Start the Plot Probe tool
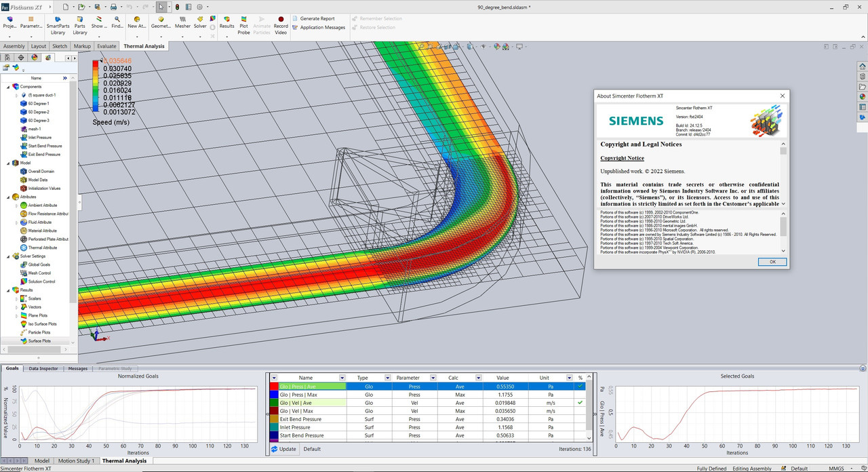 pos(243,22)
